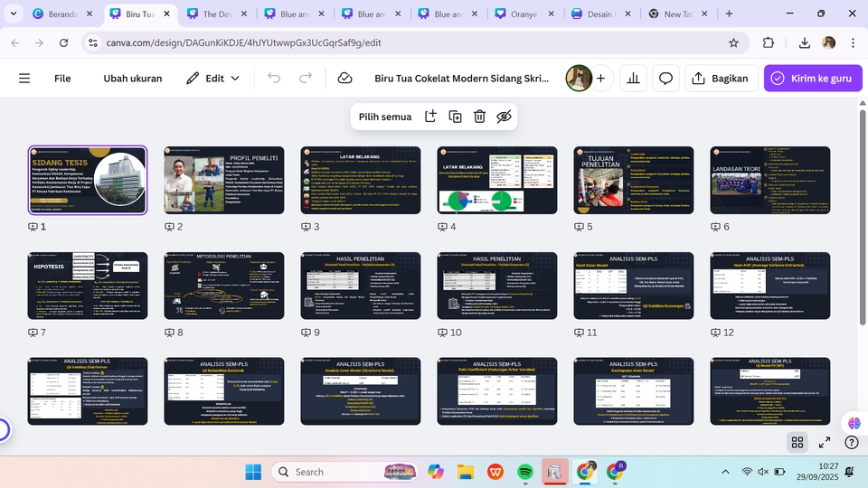The width and height of the screenshot is (868, 488).
Task: Bookmark this page with star icon
Action: (x=733, y=42)
